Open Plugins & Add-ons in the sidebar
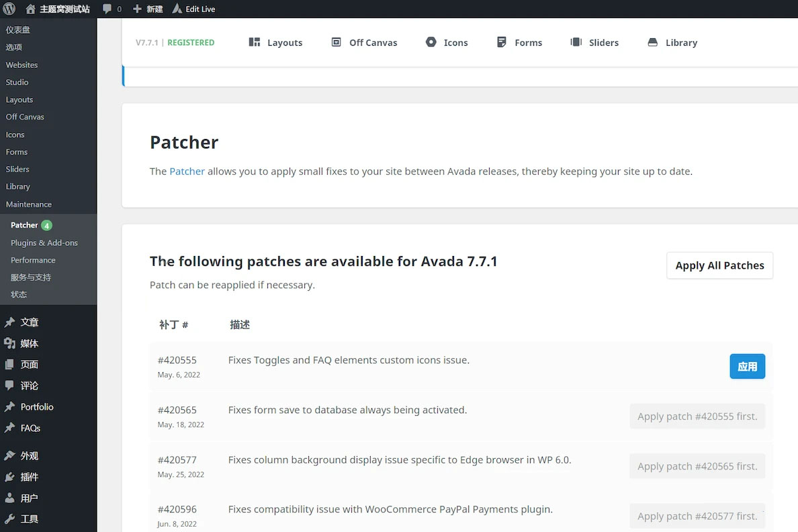Image resolution: width=798 pixels, height=532 pixels. 44,243
